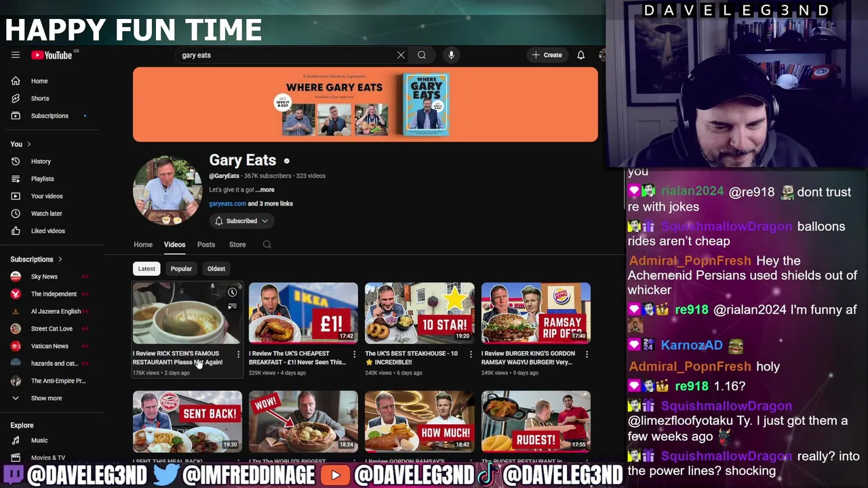
Task: Open Liked videos in the sidebar
Action: point(52,231)
